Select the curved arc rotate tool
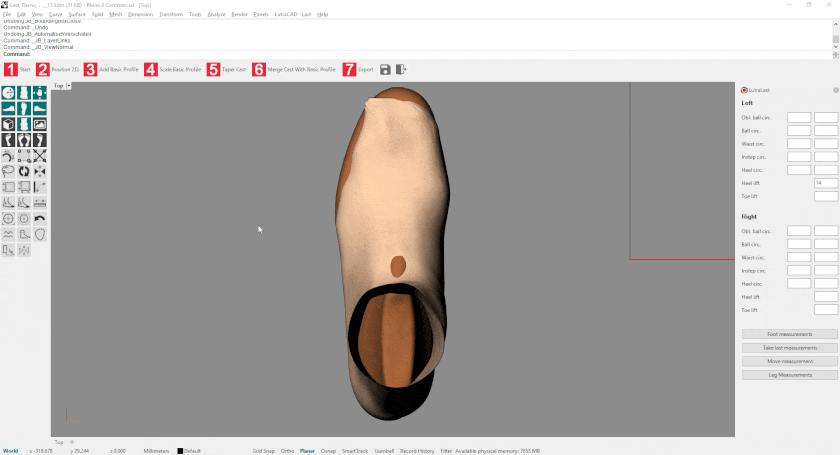The image size is (840, 455). point(8,156)
